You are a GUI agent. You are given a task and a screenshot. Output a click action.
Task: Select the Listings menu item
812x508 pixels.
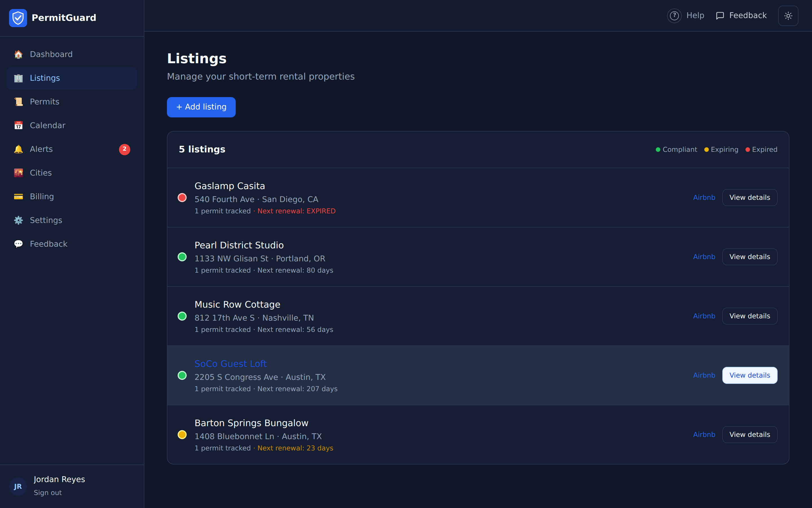(x=72, y=78)
